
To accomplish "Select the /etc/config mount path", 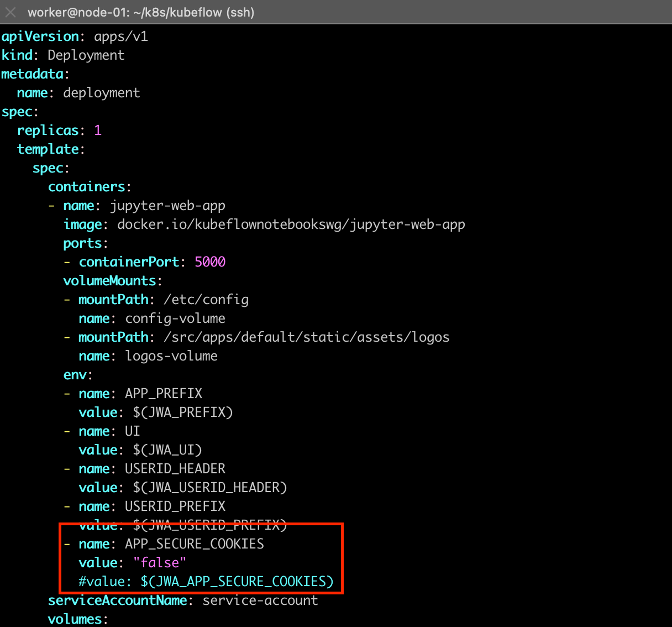I will pyautogui.click(x=206, y=299).
